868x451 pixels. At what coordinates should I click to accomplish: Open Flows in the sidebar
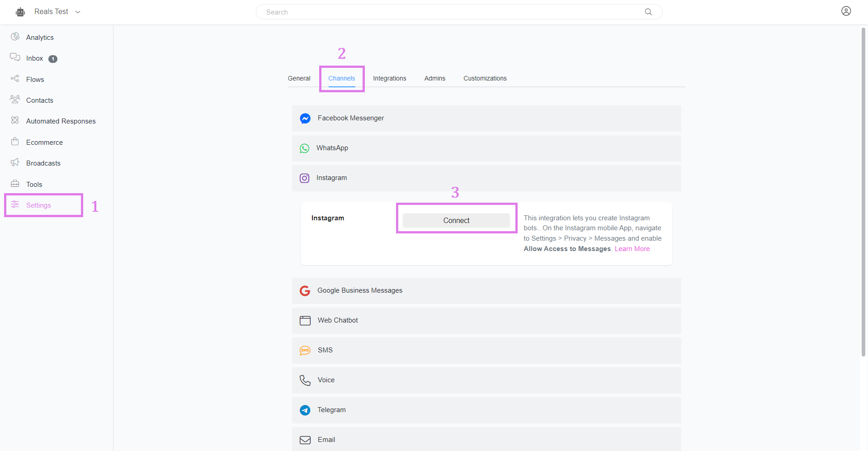point(35,80)
